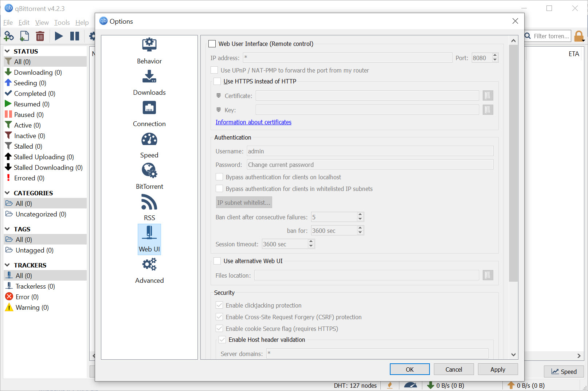Decrease the ban for duration
588x391 pixels.
[360, 232]
